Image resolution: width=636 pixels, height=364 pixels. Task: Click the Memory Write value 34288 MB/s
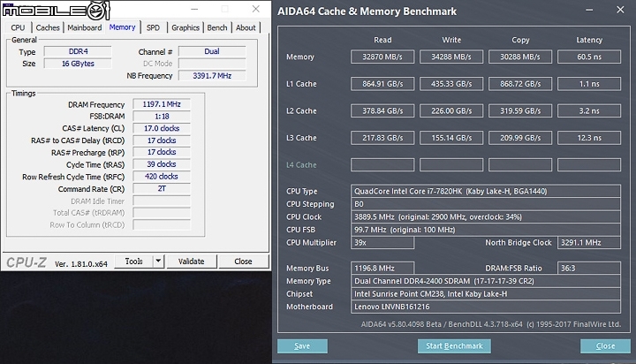(x=451, y=57)
